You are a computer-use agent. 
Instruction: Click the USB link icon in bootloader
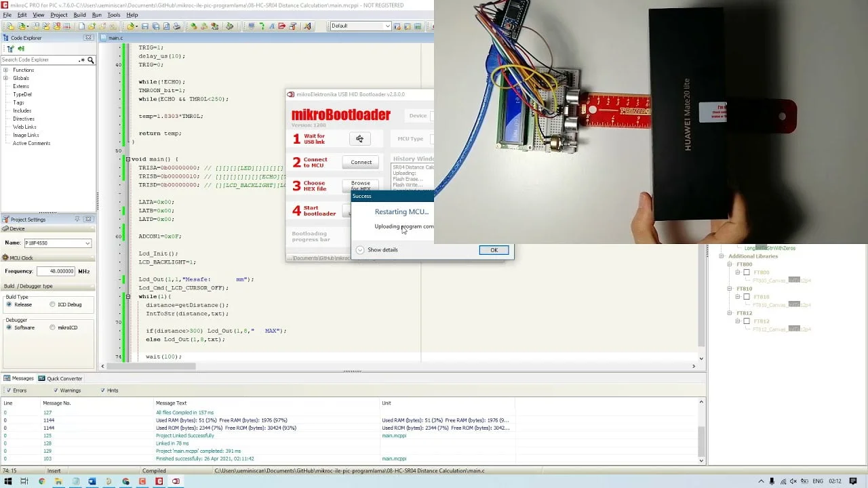[x=359, y=139]
